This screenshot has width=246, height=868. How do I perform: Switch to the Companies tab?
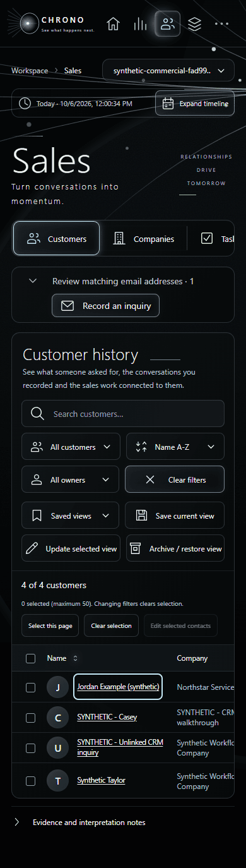pos(143,239)
